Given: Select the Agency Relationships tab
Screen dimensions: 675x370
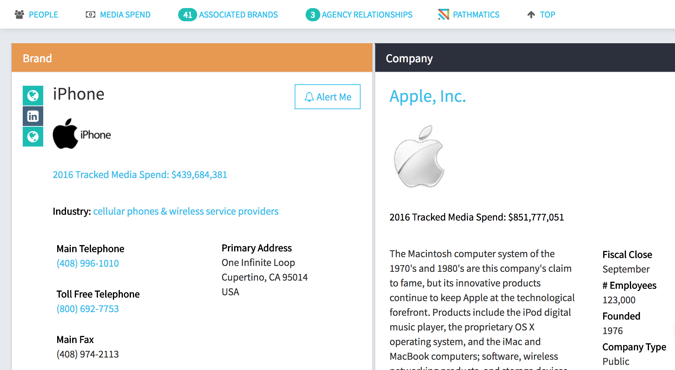Looking at the screenshot, I should pos(367,15).
